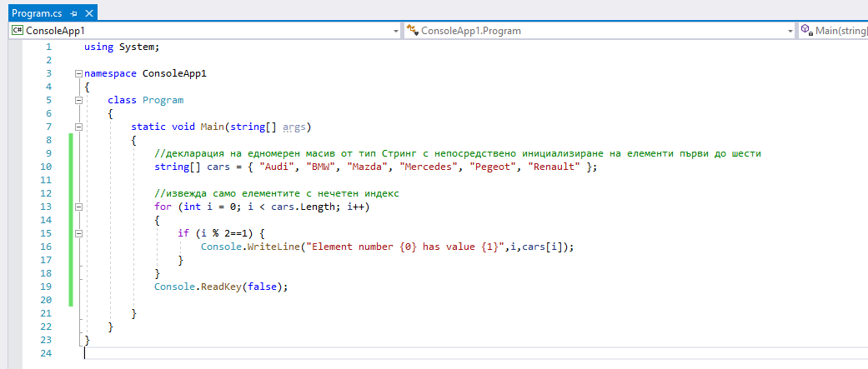The width and height of the screenshot is (868, 369).
Task: Collapse the if (i % 2==1) block
Action: 78,233
